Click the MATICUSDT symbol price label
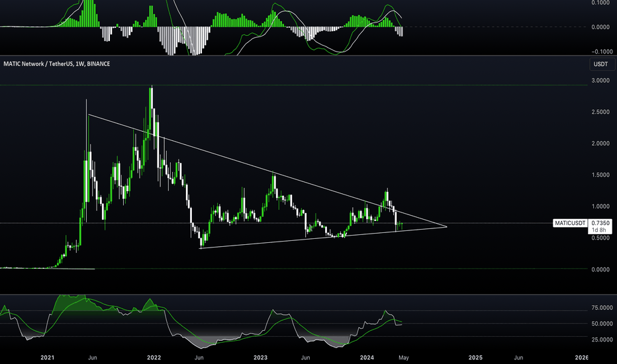The image size is (617, 364). [570, 223]
